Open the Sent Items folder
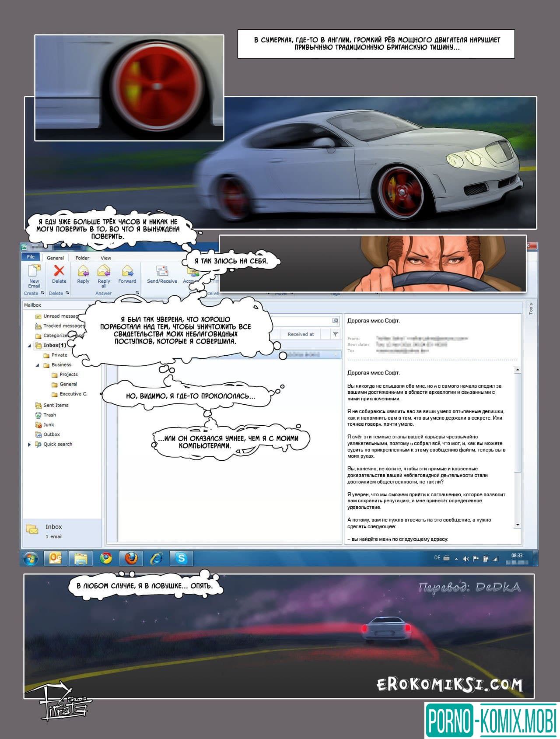 (56, 405)
